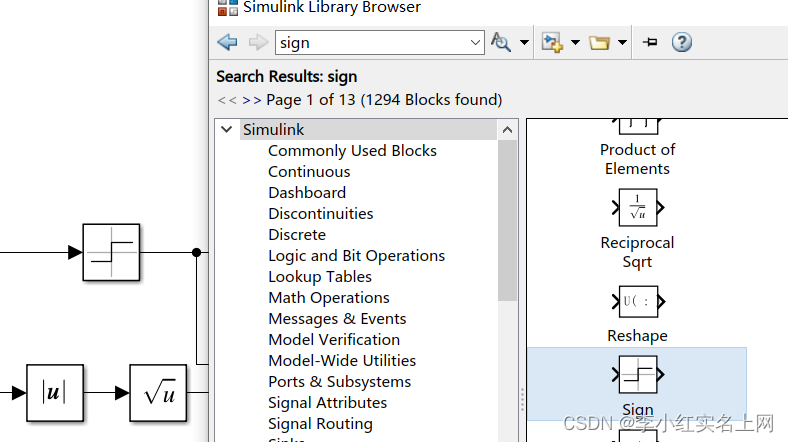Open Messages & Events library
The width and height of the screenshot is (788, 442).
tap(337, 319)
